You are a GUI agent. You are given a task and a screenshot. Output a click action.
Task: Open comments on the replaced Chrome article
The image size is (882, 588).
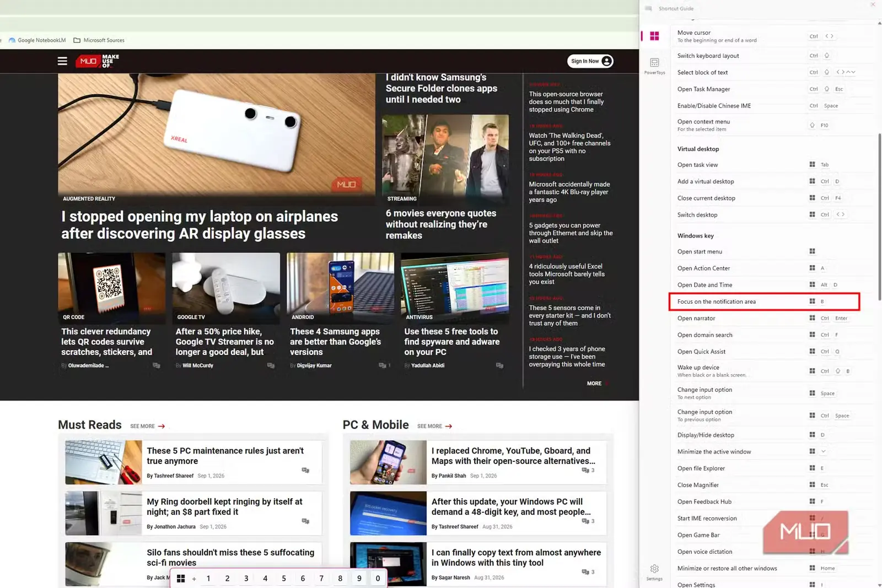(x=585, y=470)
